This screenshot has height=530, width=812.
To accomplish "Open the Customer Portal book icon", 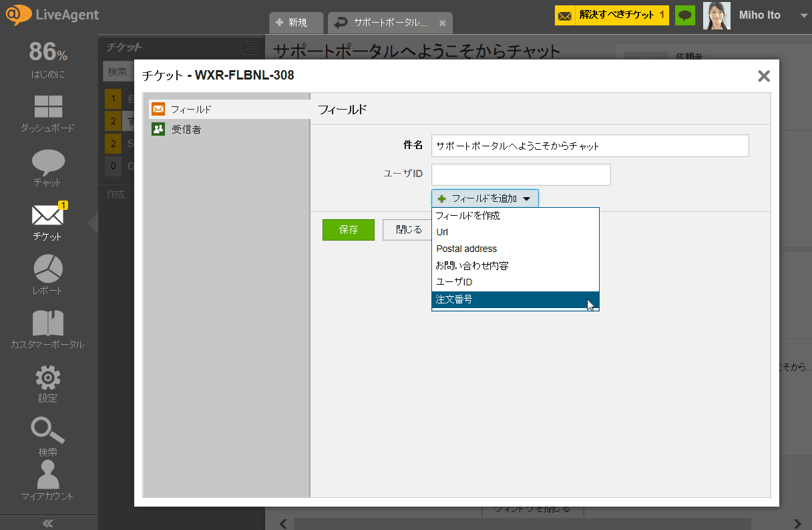I will pos(48,324).
